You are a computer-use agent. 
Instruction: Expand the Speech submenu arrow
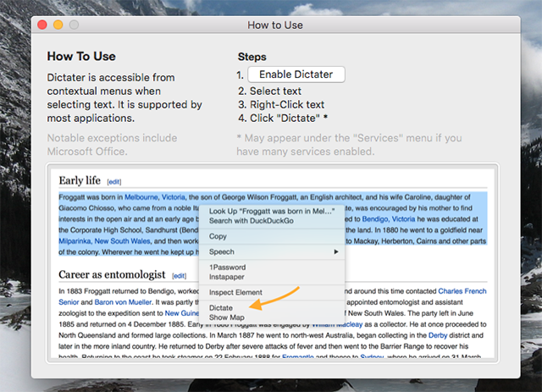(x=336, y=251)
